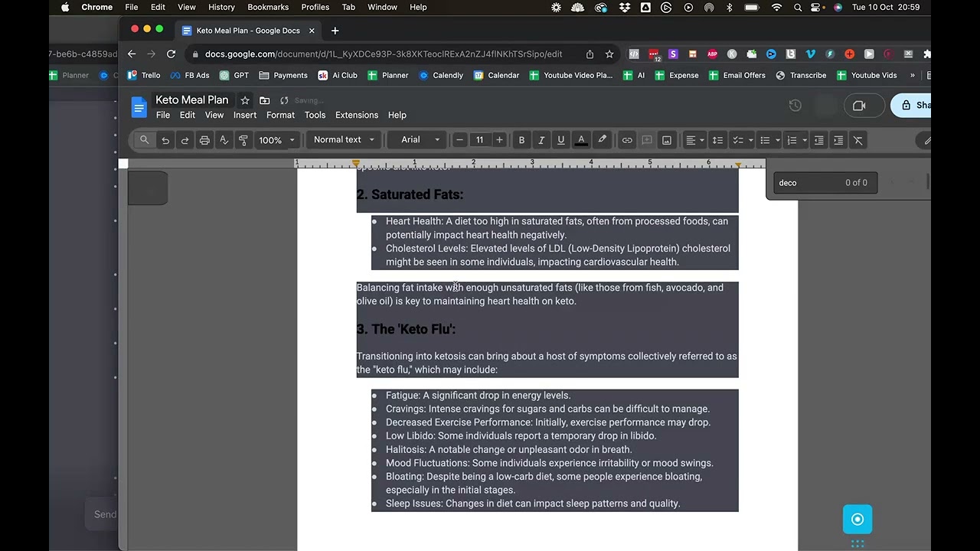Click the Clear formatting icon
The height and width of the screenshot is (551, 980).
858,140
